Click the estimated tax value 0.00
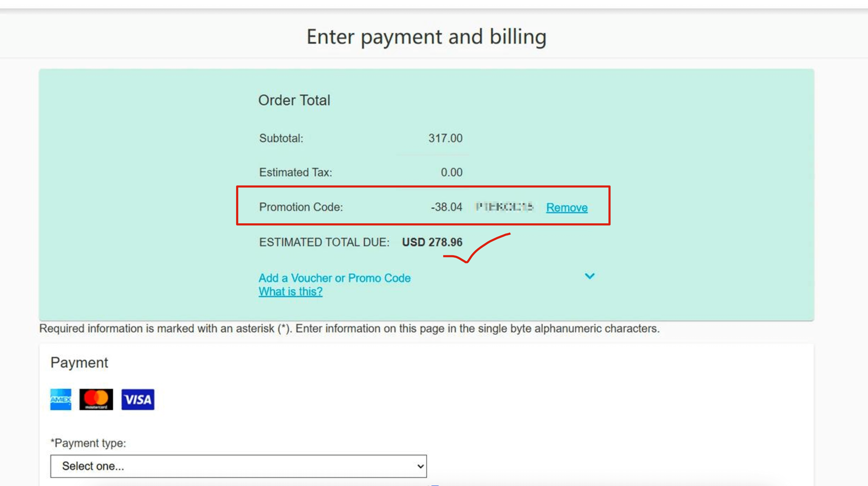Screen dimensions: 868x486 (452, 172)
